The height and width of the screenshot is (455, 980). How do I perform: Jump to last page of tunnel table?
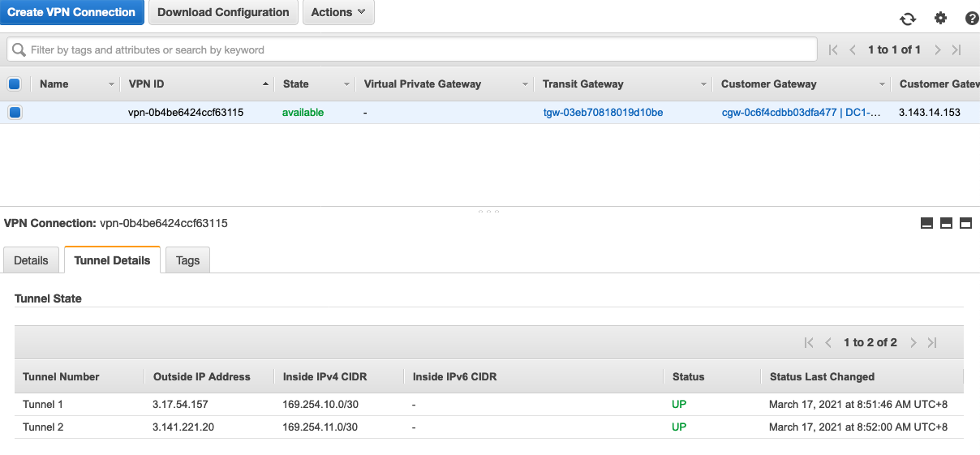[932, 343]
